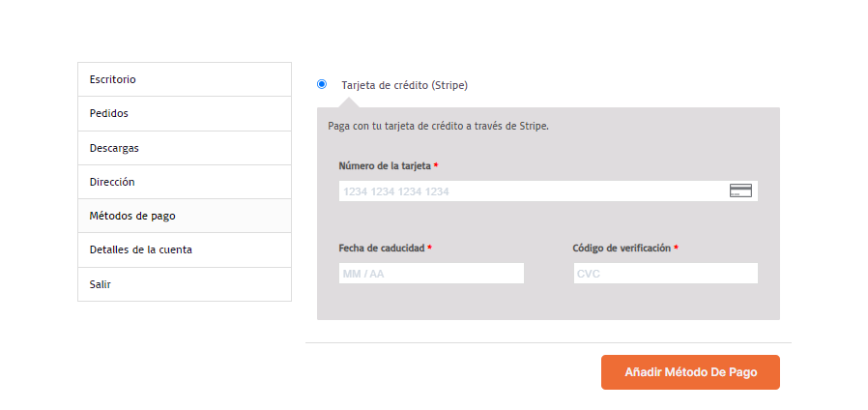This screenshot has height=410, width=868.
Task: Click the Paga con tu tarjeta description text
Action: click(x=439, y=126)
